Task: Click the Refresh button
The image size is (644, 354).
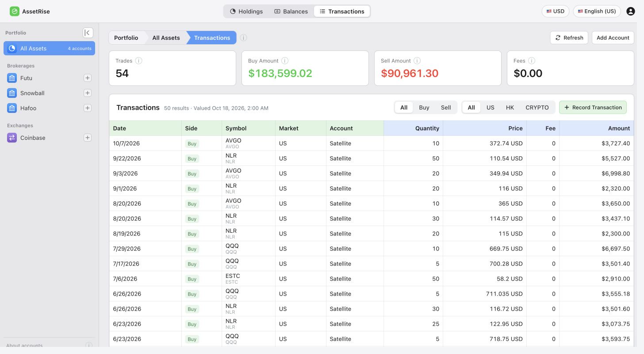Action: [569, 38]
